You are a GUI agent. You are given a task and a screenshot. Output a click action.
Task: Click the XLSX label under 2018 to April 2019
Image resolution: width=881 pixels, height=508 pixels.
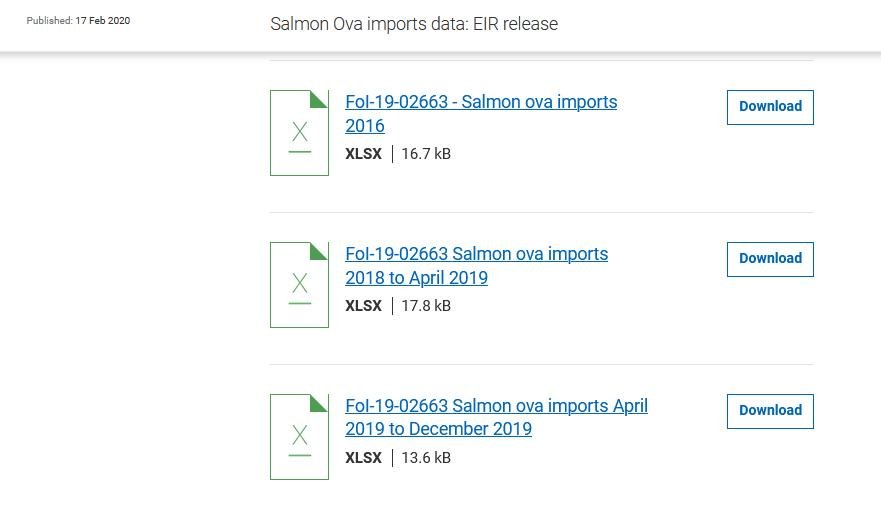363,306
